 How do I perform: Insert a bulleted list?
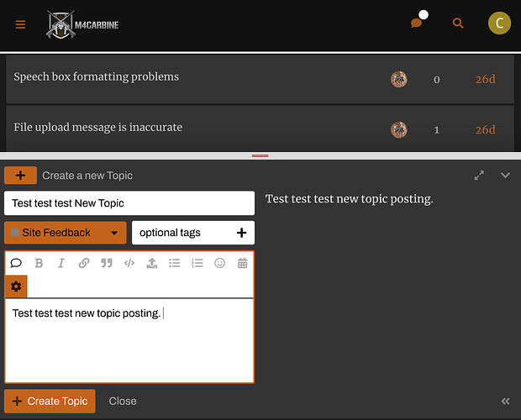pyautogui.click(x=175, y=263)
